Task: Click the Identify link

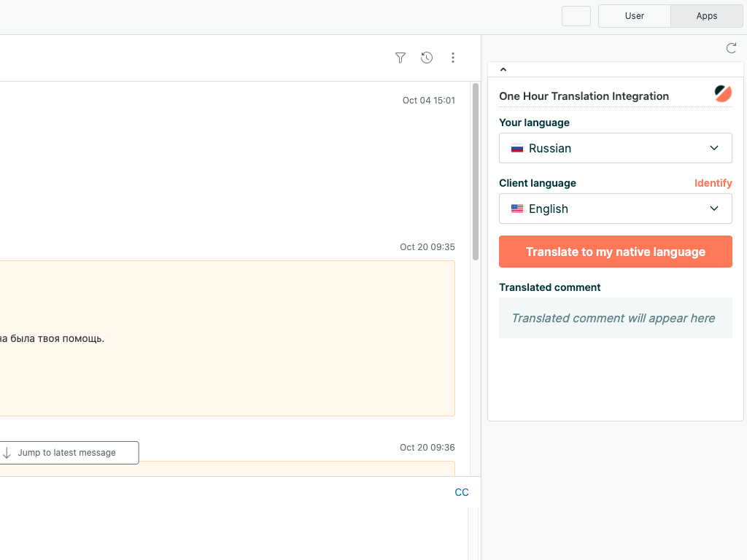Action: (x=713, y=183)
